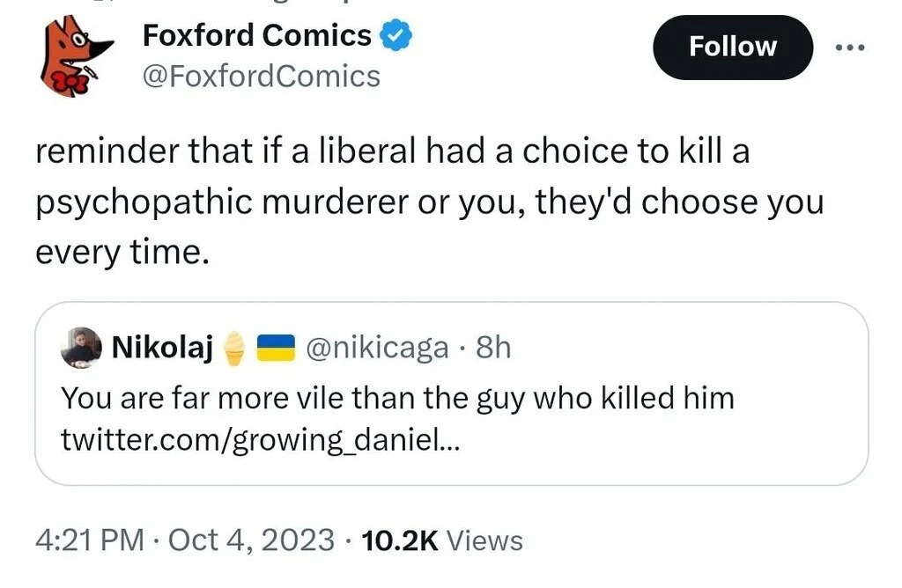
Task: Follow the twitter.com/growing_daniel link
Action: (260, 440)
